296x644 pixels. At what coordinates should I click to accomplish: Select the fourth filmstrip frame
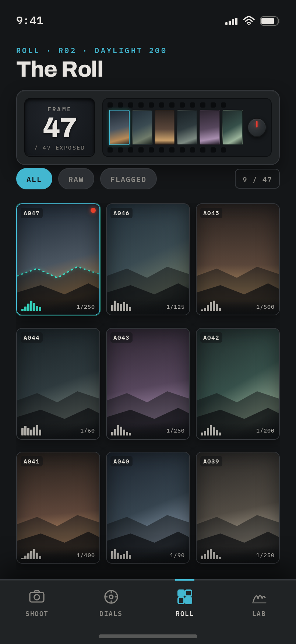pos(187,127)
